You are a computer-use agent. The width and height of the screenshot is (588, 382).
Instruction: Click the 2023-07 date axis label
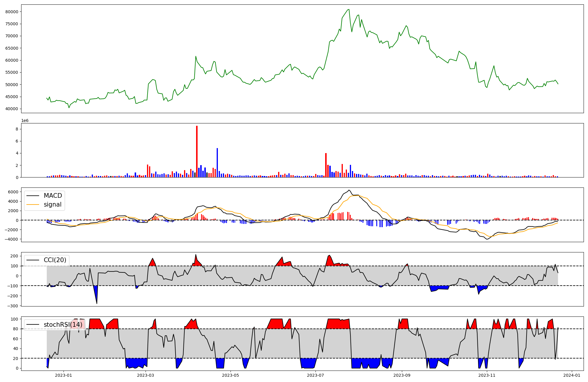(315, 375)
